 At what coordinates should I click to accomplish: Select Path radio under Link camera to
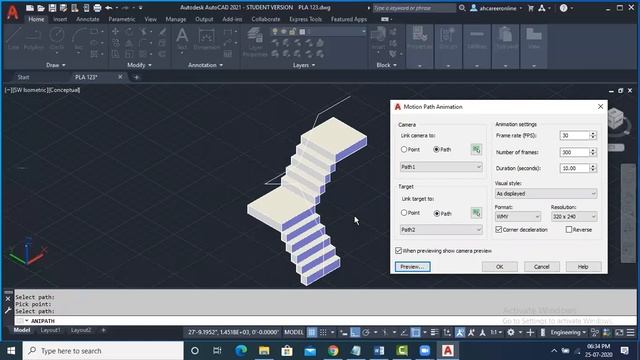(x=436, y=149)
